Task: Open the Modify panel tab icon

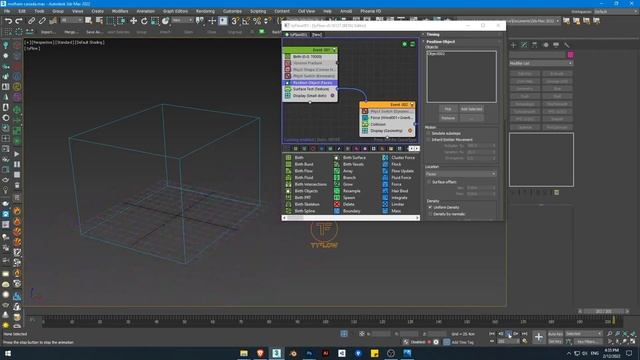Action: pos(524,45)
